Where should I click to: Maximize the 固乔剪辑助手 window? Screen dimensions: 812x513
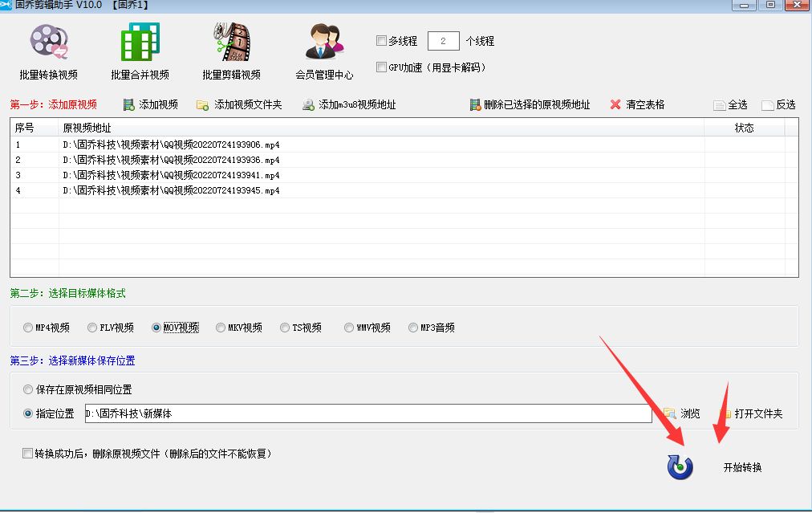[770, 5]
